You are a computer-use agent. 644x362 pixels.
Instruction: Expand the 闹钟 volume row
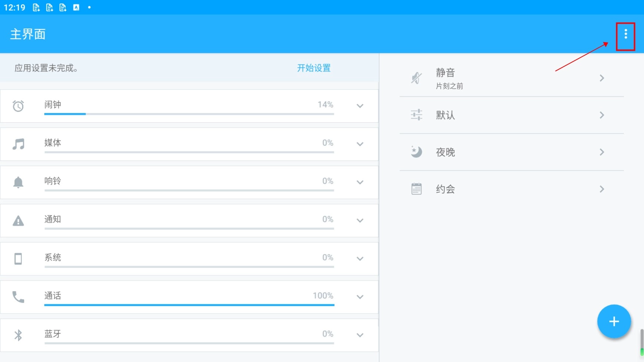(360, 106)
